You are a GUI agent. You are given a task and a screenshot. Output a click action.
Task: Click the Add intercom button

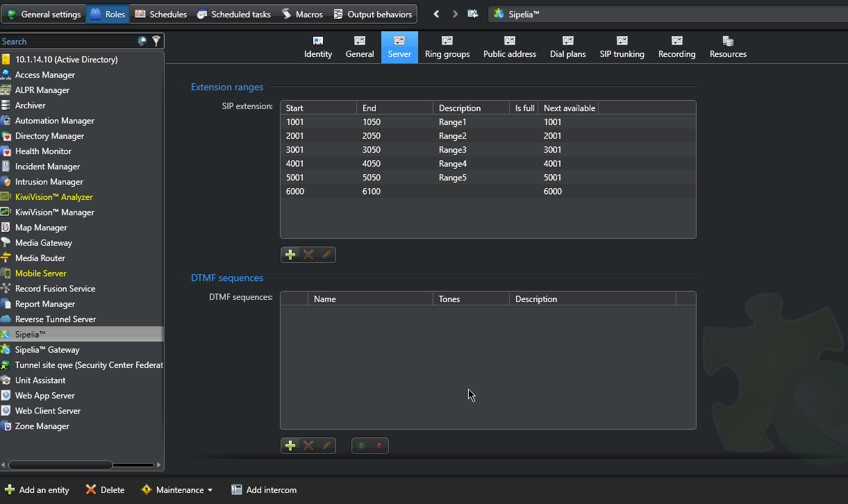click(264, 489)
